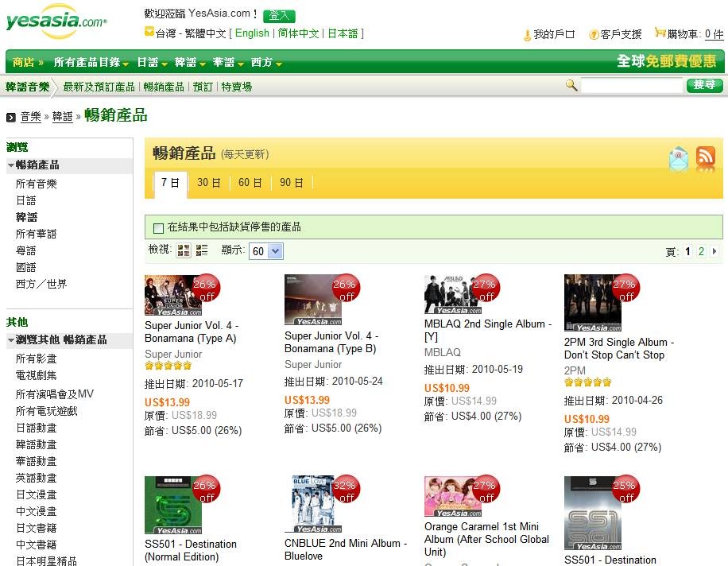Check 在結果中包括缺貨停售的產品 checkbox
The image size is (728, 566).
[158, 228]
